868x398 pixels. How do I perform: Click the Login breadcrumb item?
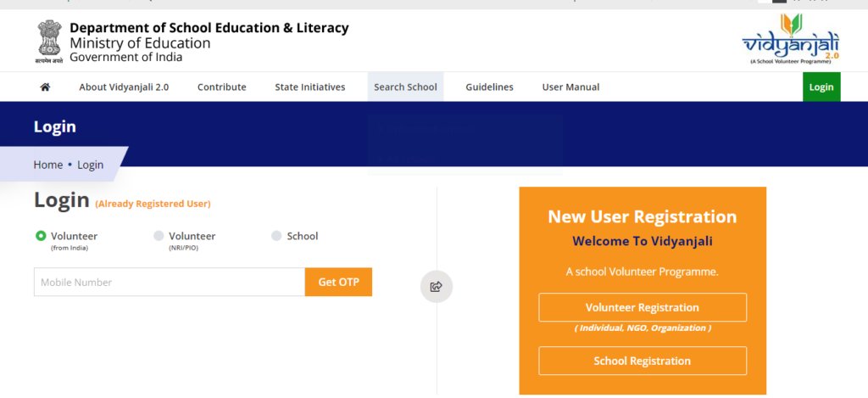(90, 165)
